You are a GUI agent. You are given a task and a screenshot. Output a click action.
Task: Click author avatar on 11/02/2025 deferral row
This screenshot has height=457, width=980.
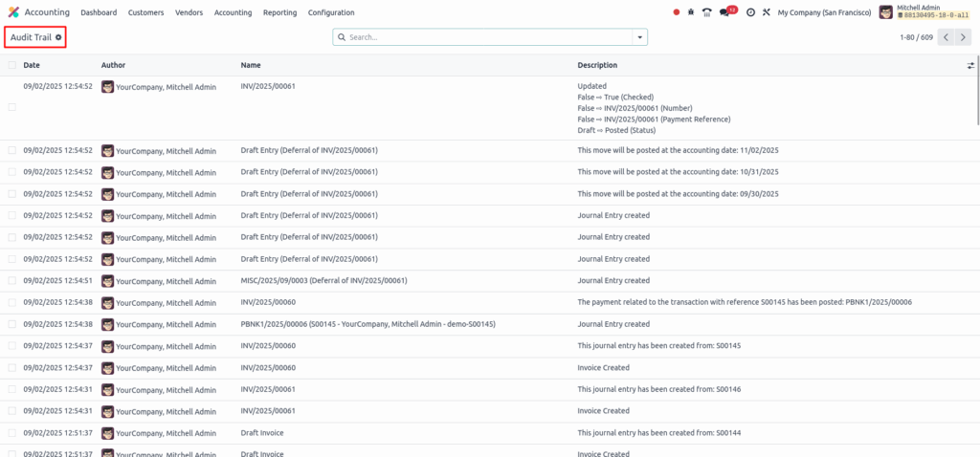click(107, 150)
